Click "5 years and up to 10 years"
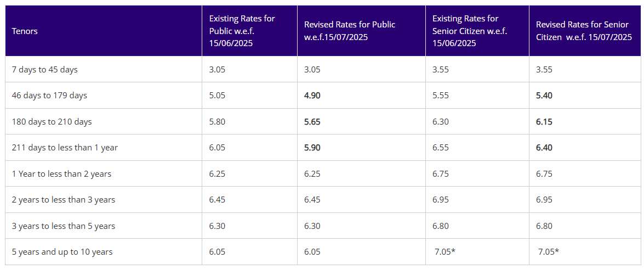This screenshot has height=269, width=644. (x=62, y=252)
